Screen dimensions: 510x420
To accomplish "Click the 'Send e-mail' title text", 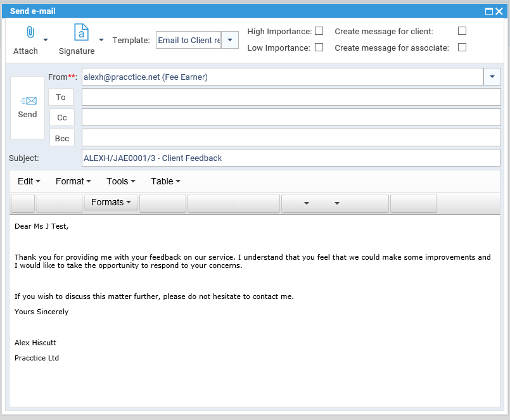I will [32, 11].
